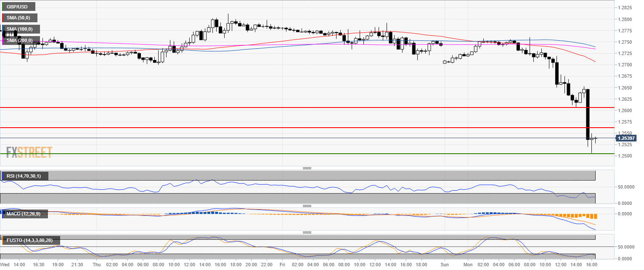Click the MACD (12,26,9) indicator label
This screenshot has width=644, height=270.
(24, 214)
